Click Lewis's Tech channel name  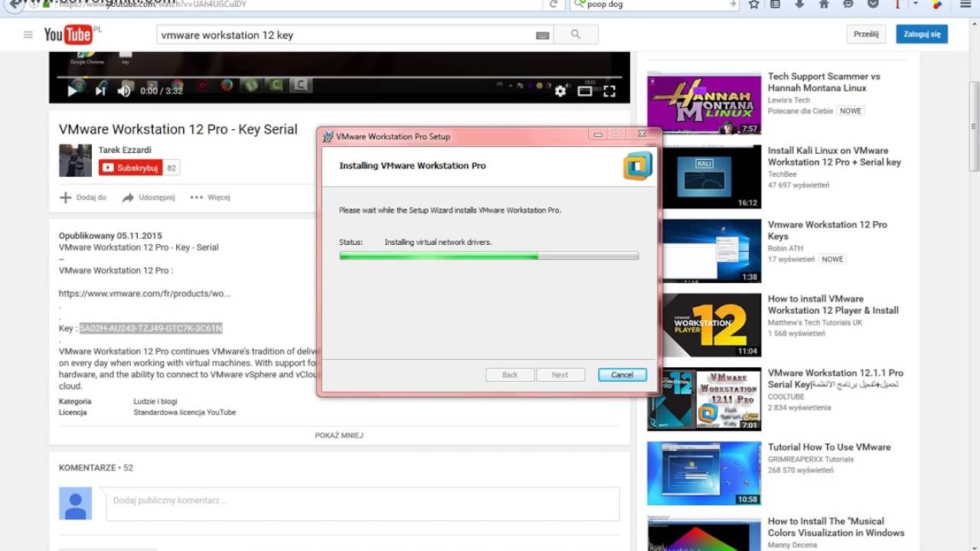click(789, 100)
